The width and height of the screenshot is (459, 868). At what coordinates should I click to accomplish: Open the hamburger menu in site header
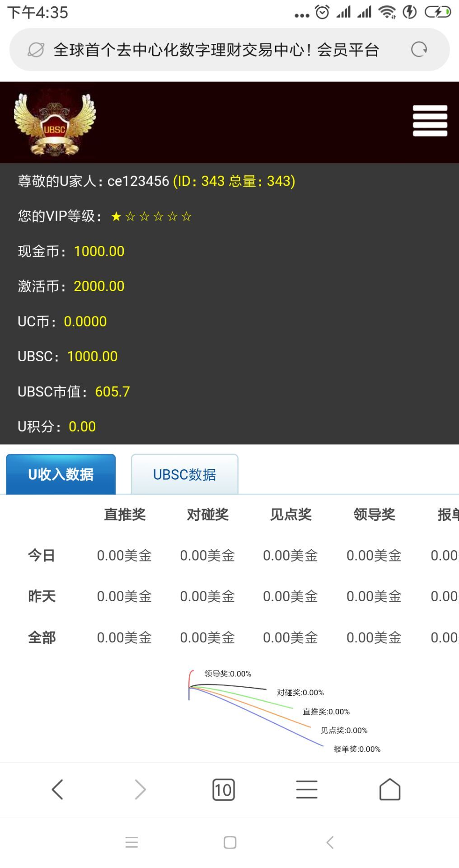pos(430,121)
